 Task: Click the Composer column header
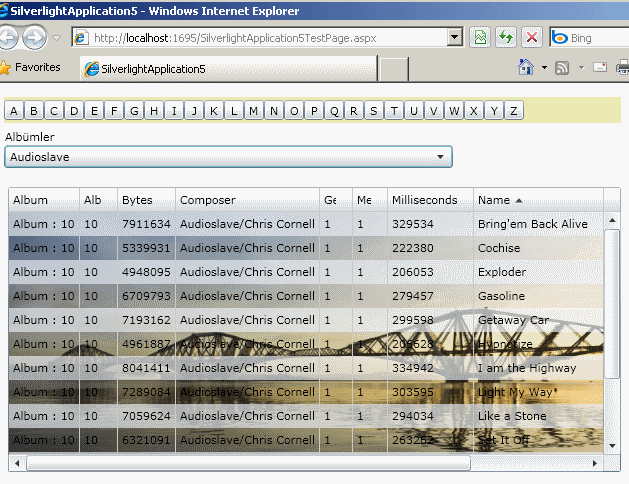tap(247, 200)
